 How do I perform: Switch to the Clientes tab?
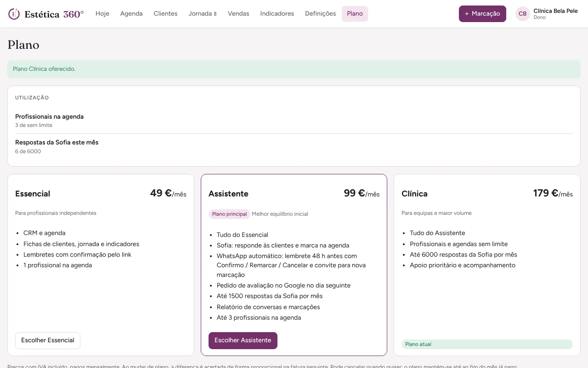(165, 14)
